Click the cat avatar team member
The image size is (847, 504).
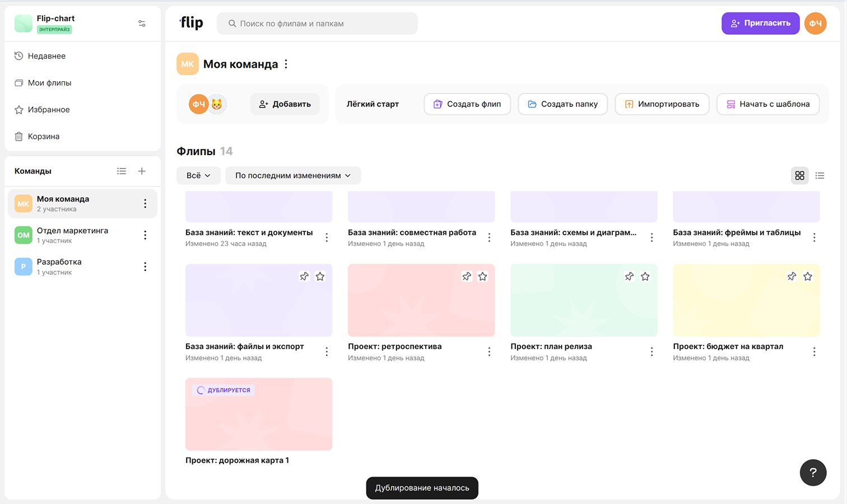click(x=217, y=104)
